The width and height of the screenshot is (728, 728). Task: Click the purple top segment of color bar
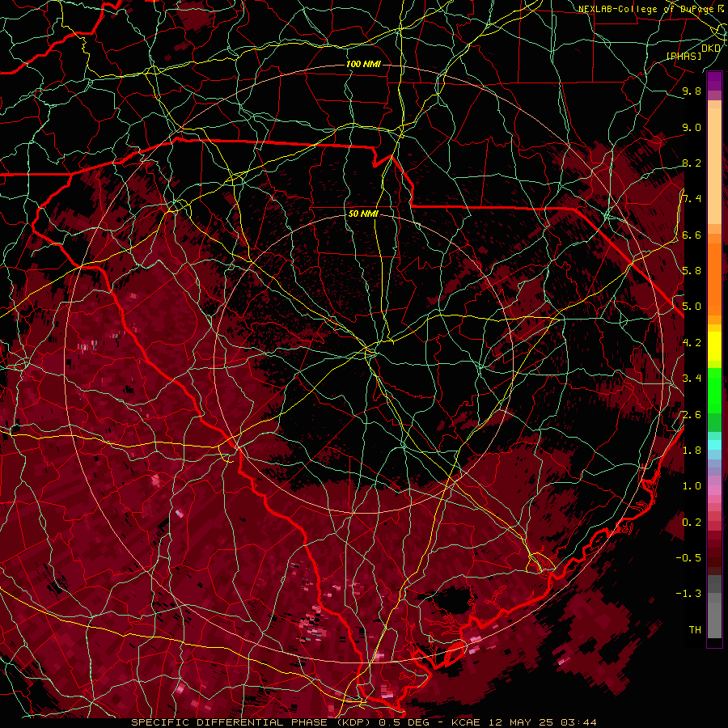tap(714, 81)
